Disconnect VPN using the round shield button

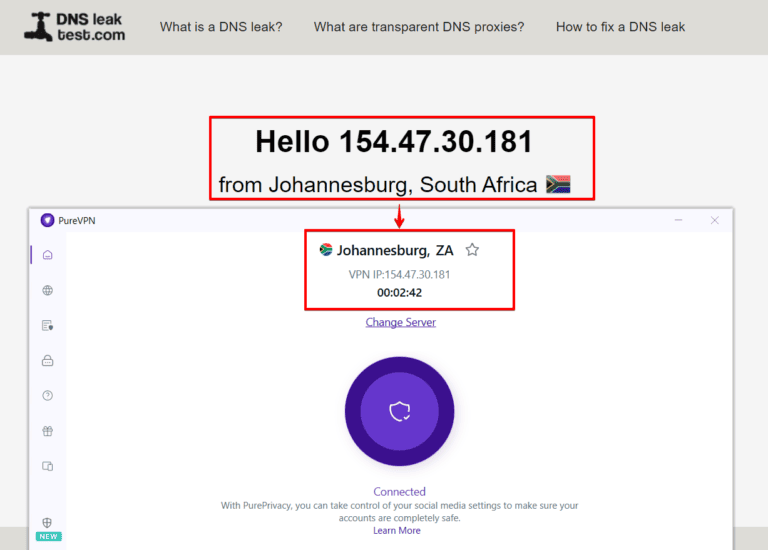point(399,410)
